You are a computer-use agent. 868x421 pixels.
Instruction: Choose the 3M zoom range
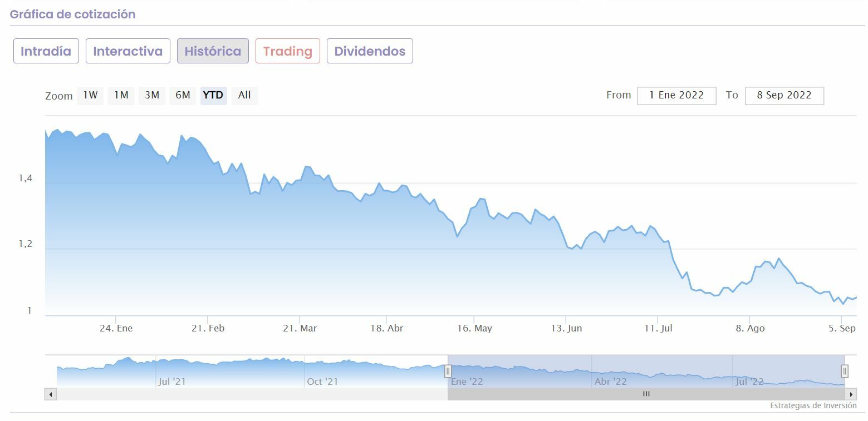[152, 95]
